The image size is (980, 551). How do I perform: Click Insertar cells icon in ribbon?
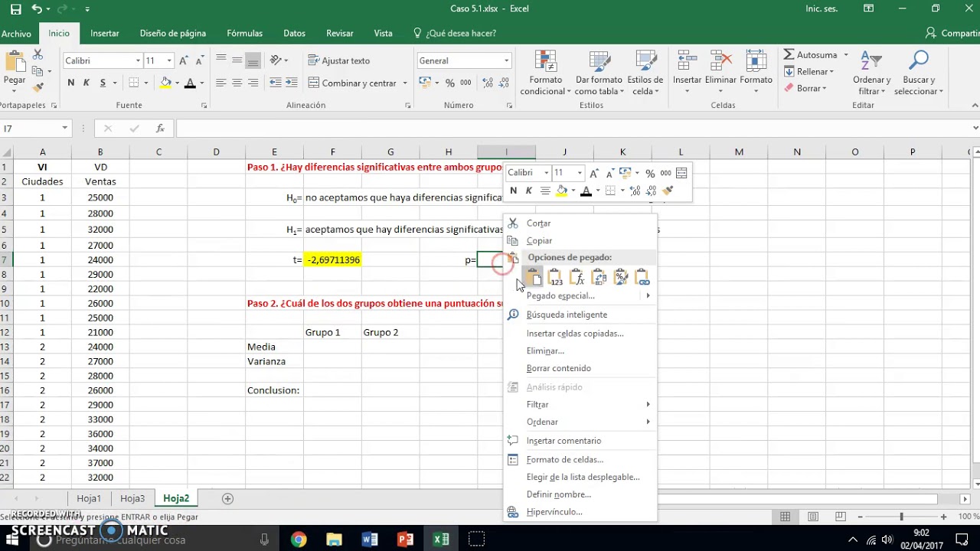click(687, 73)
